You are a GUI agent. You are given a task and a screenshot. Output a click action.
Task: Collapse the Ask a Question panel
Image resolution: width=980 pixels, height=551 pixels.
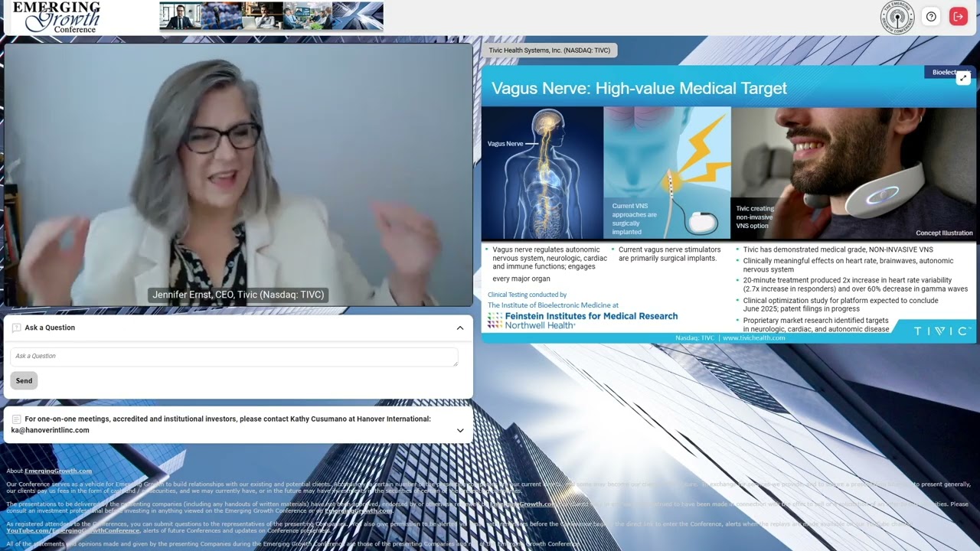460,328
